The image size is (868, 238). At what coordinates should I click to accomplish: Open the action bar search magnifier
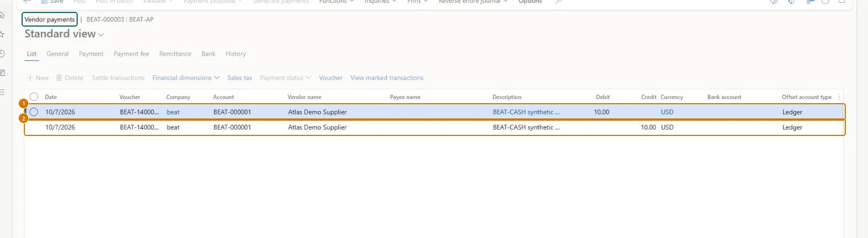click(x=559, y=2)
